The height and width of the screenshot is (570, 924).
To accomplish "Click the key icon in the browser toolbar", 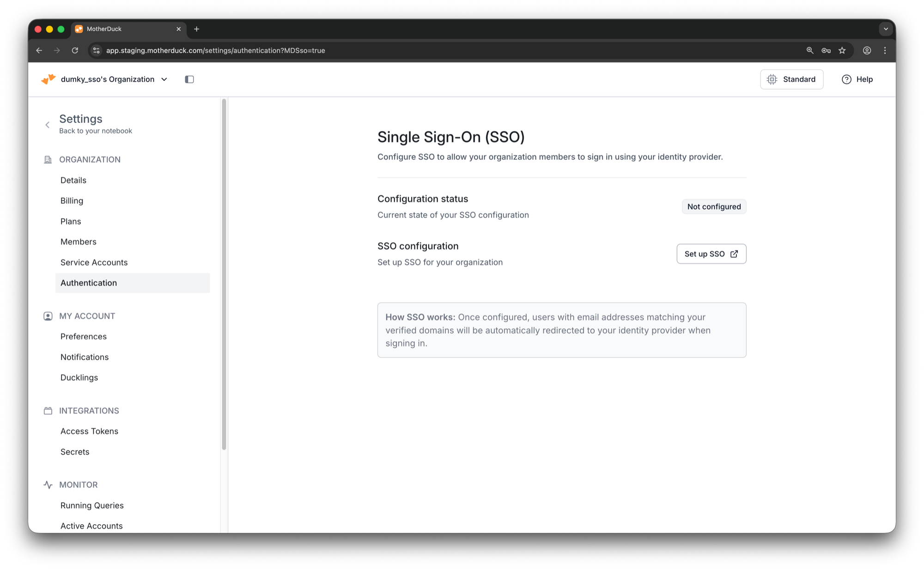I will [826, 50].
